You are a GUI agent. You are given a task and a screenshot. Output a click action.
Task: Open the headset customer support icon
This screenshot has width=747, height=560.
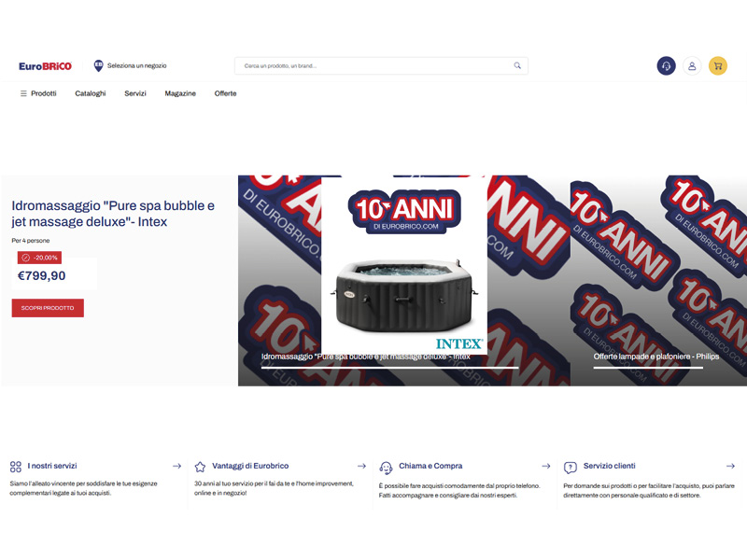point(666,65)
